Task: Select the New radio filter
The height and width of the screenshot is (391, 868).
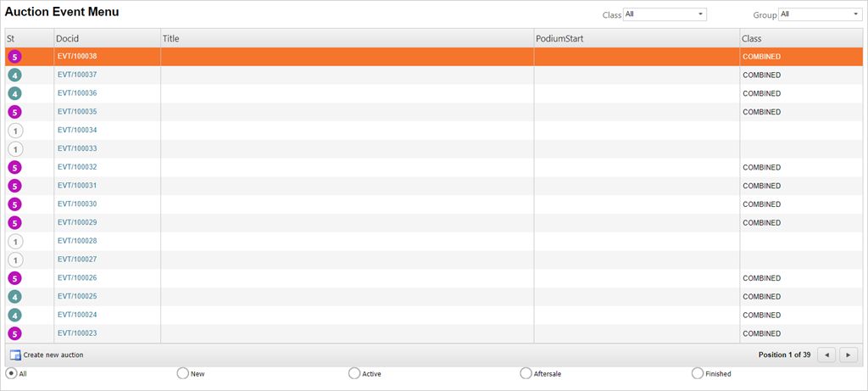Action: pyautogui.click(x=182, y=373)
